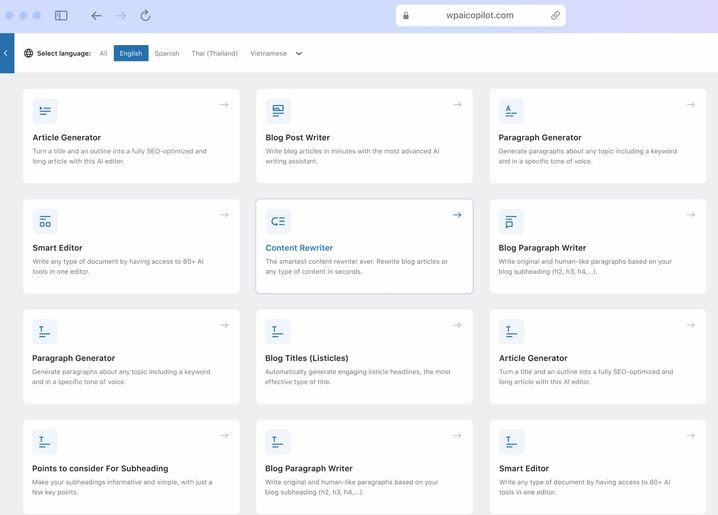Click the arrow on bottom-row Smart Editor card
Screen dimensions: 718x515
click(x=691, y=435)
